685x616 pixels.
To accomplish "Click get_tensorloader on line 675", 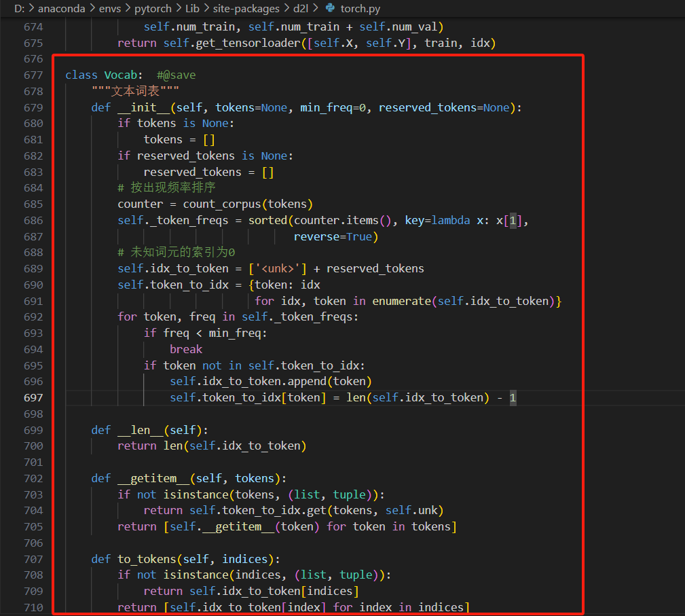I will (248, 43).
